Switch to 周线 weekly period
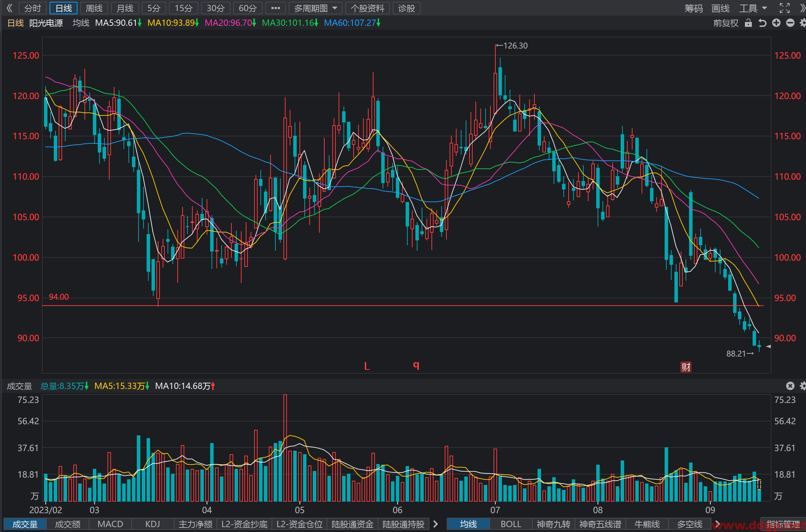The image size is (806, 532). pos(94,8)
